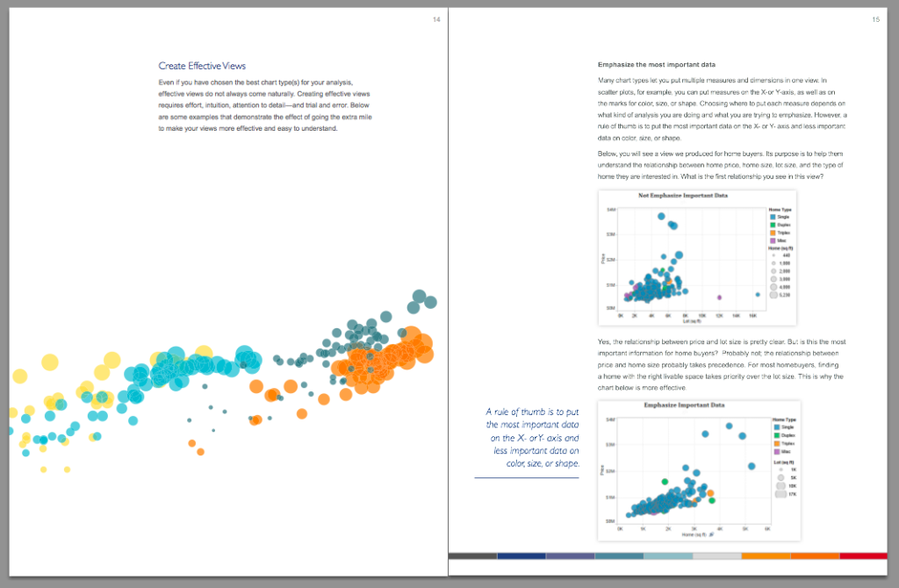
Task: Click the 17K lot size legend circle
Action: tap(780, 494)
